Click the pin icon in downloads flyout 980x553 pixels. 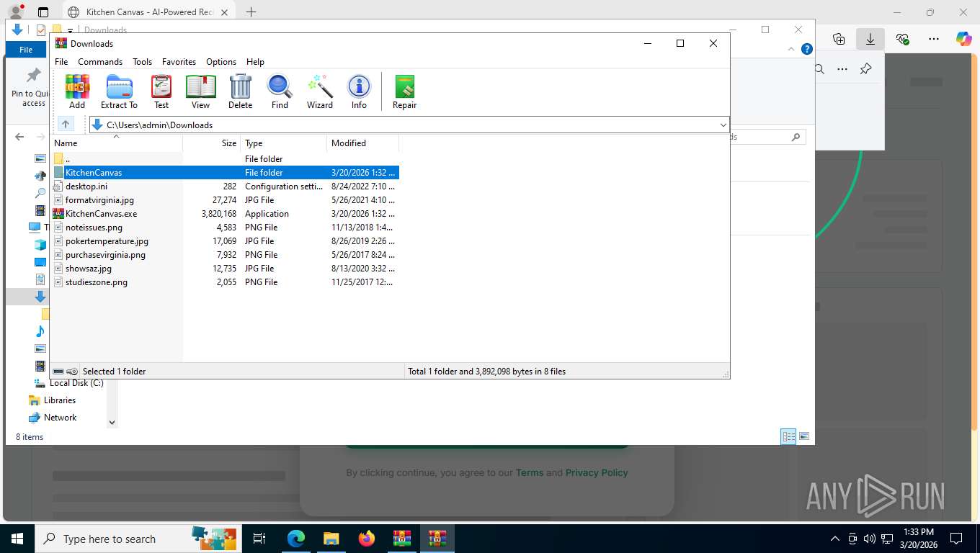click(x=866, y=69)
